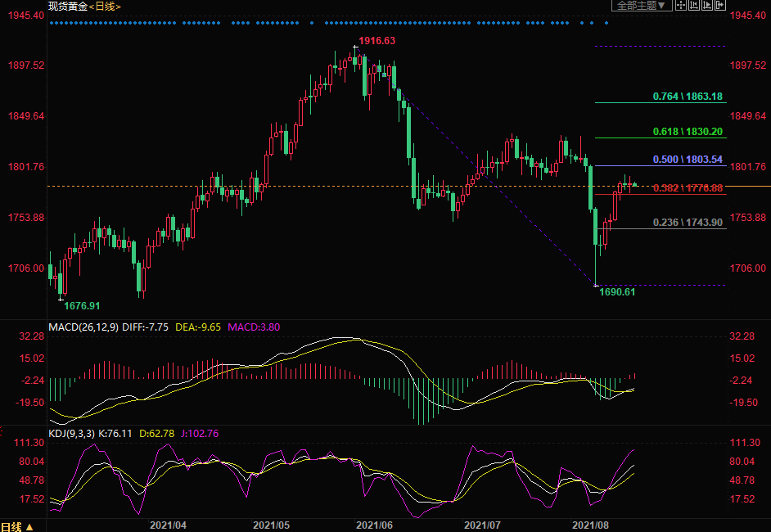Click the K:76.11 value
771x532 pixels.
115,433
